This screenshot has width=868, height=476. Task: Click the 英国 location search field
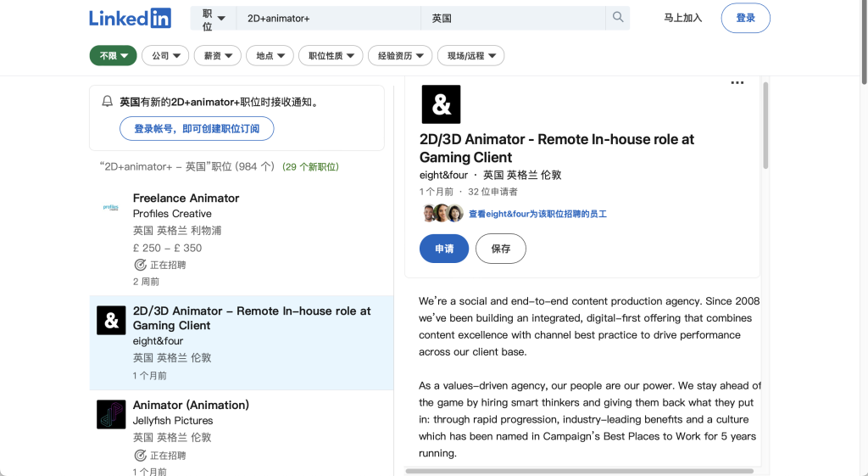tap(513, 19)
